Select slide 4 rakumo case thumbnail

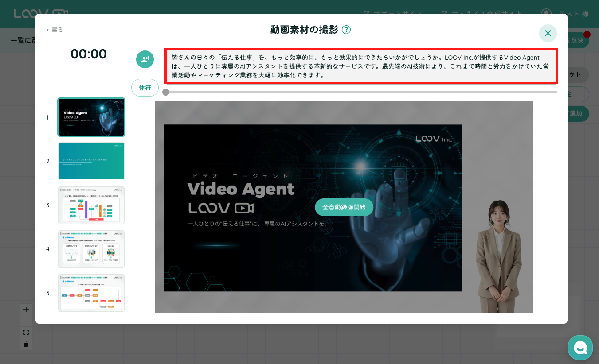pyautogui.click(x=91, y=249)
